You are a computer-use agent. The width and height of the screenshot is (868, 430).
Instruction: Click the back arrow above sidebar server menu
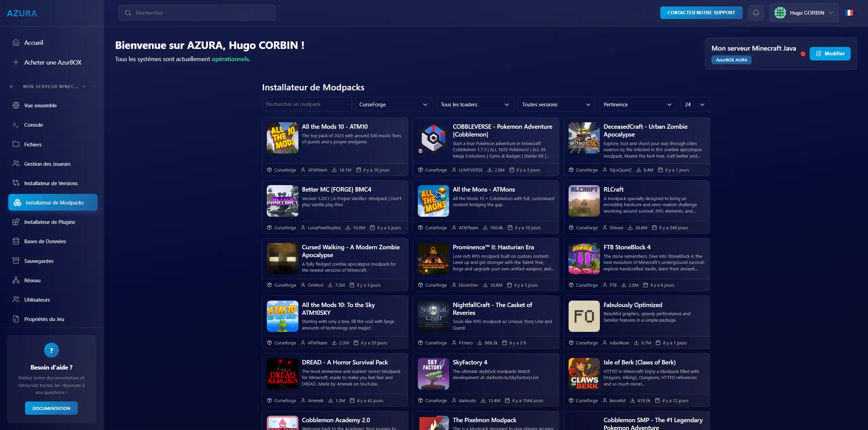coord(12,87)
